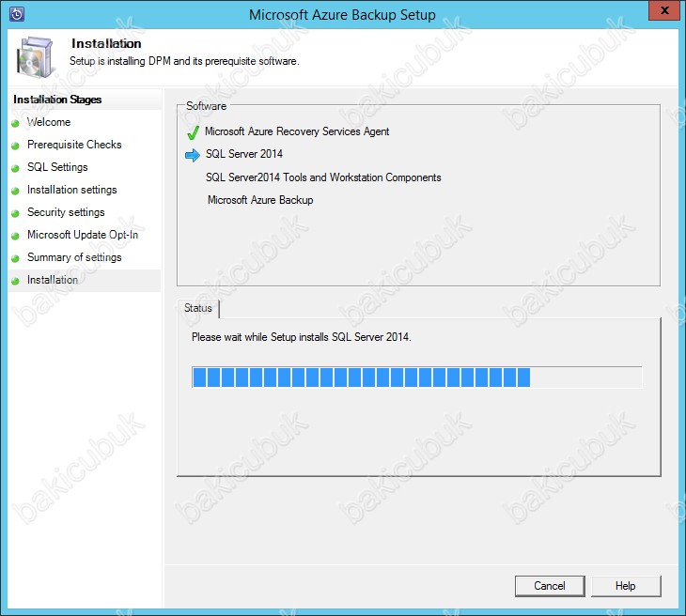Open the Status tab

(198, 308)
